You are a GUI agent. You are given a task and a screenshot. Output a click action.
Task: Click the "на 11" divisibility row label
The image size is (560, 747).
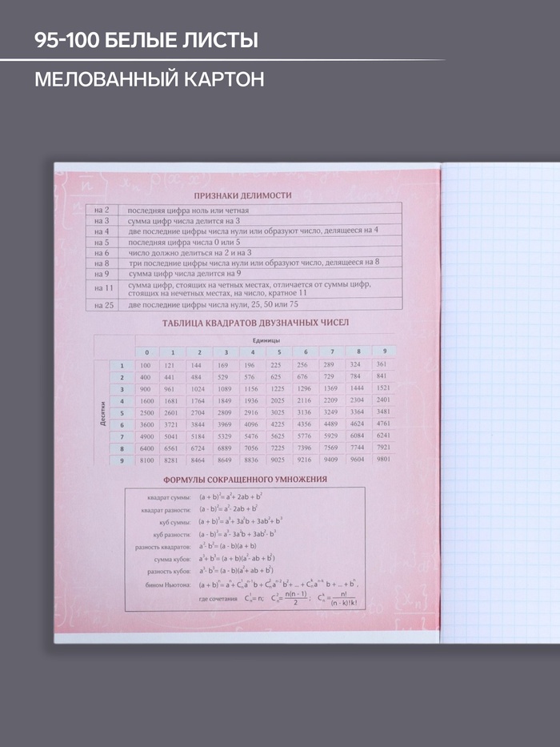pos(103,288)
